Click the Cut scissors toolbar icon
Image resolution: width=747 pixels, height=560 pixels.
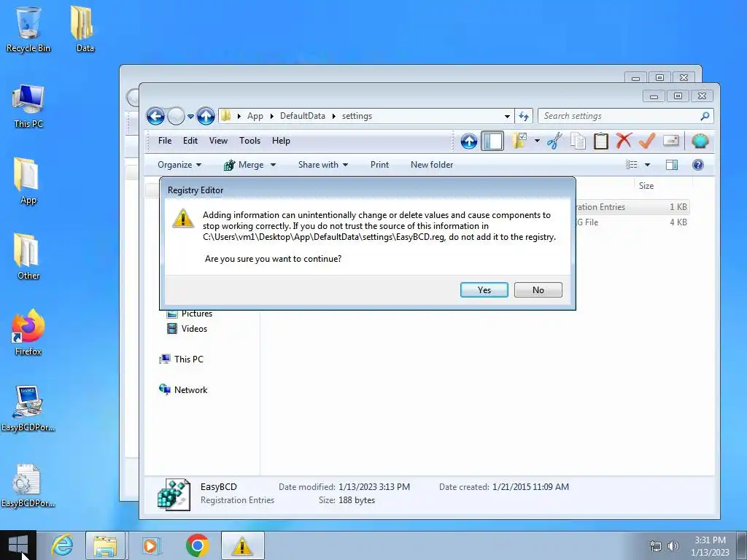tap(554, 141)
